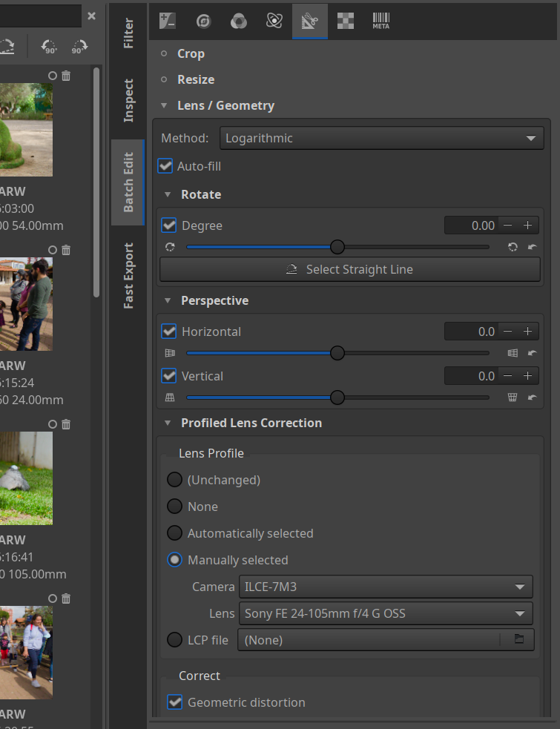Viewport: 560px width, 729px height.
Task: Browse for LCP file folder icon
Action: tap(519, 639)
